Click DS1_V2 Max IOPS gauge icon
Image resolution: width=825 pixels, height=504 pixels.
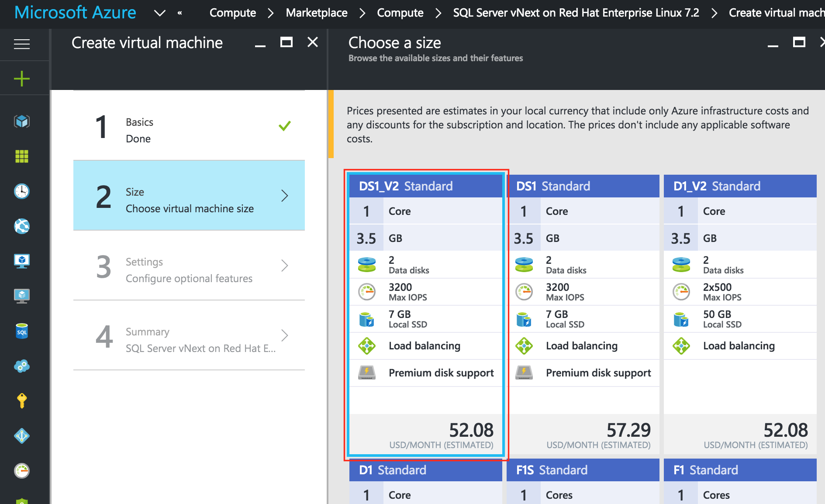pos(367,292)
